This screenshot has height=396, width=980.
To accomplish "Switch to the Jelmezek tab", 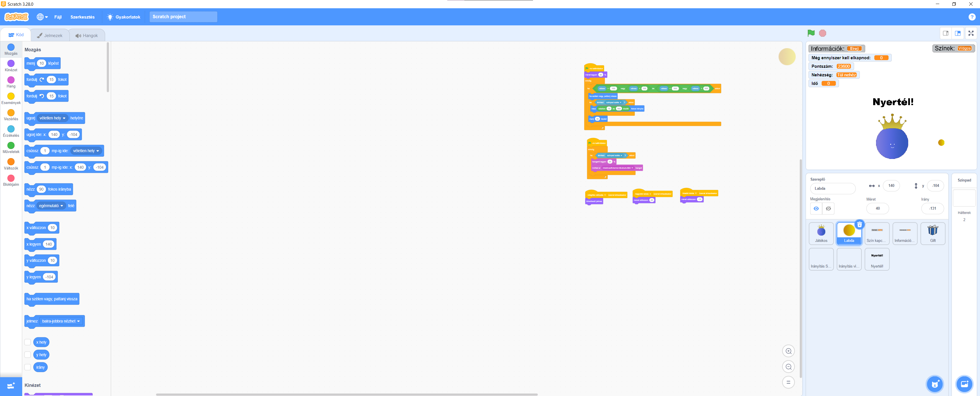I will tap(50, 35).
